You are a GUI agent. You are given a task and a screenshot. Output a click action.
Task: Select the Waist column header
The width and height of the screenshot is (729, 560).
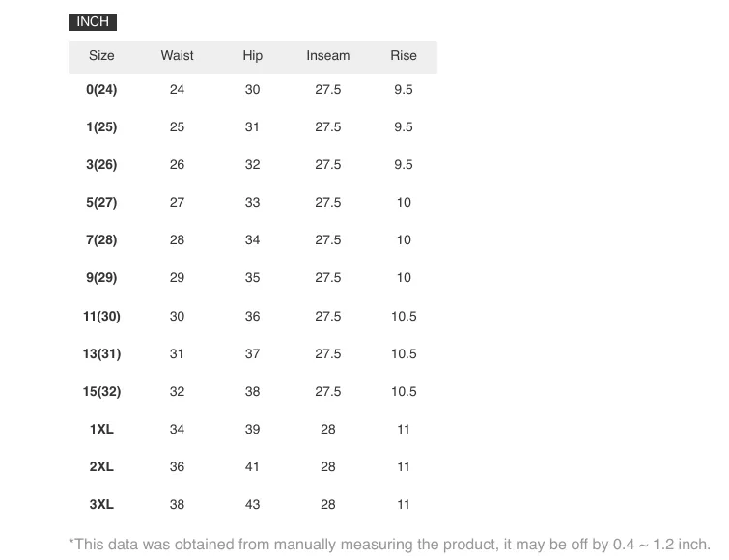(177, 56)
